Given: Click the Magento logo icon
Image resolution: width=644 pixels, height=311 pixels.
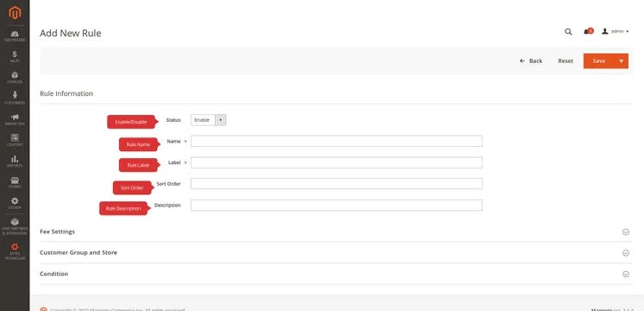Looking at the screenshot, I should coord(15,13).
